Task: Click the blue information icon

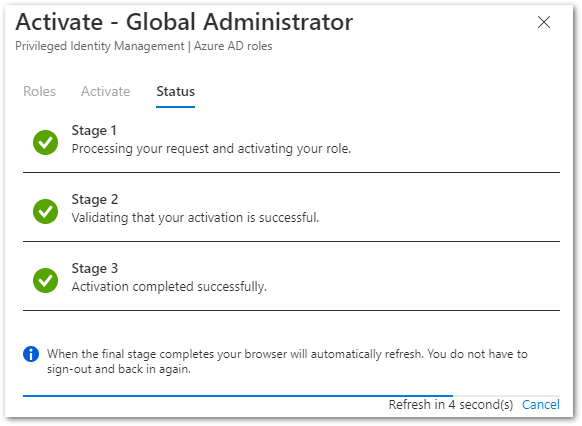Action: (31, 354)
